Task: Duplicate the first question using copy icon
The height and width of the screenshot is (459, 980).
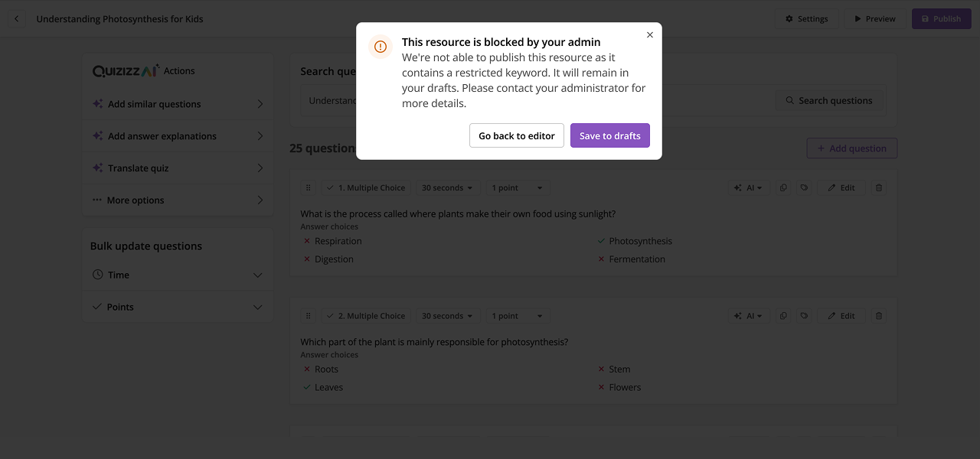Action: 782,187
